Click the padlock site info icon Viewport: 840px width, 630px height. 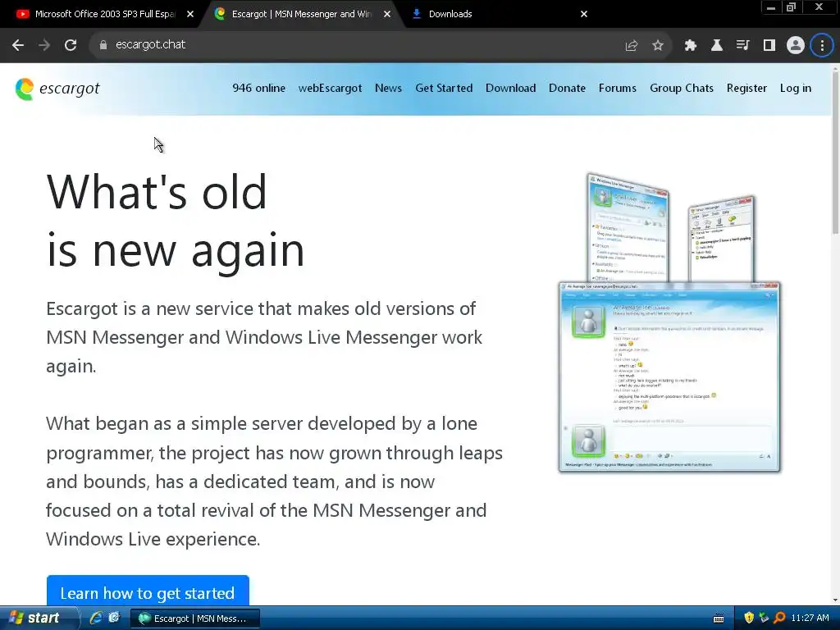point(103,45)
